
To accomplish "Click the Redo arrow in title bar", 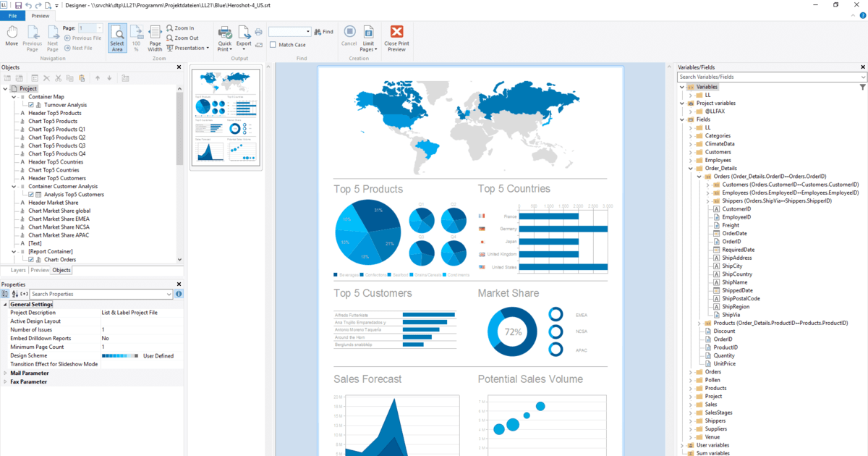I will [x=38, y=5].
